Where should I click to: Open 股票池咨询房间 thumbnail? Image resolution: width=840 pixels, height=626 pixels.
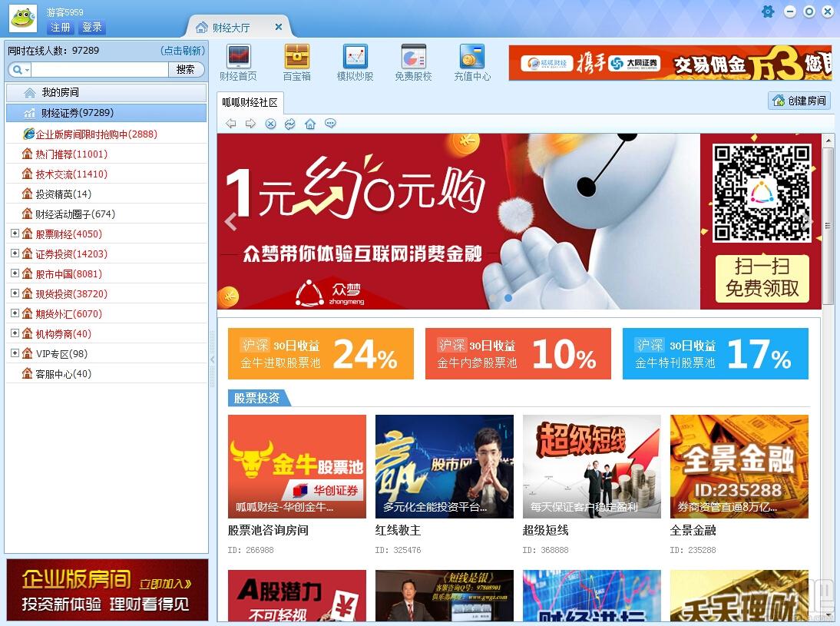tap(297, 467)
